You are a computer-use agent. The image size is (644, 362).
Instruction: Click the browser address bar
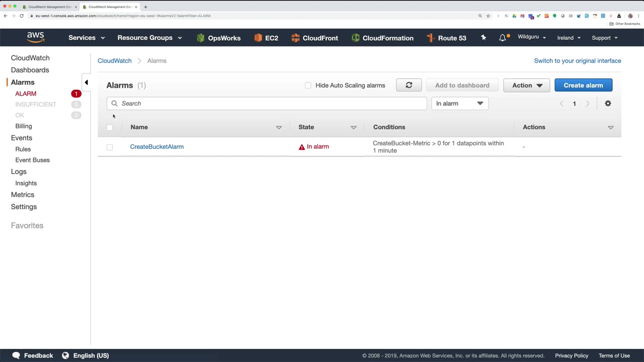(252, 16)
